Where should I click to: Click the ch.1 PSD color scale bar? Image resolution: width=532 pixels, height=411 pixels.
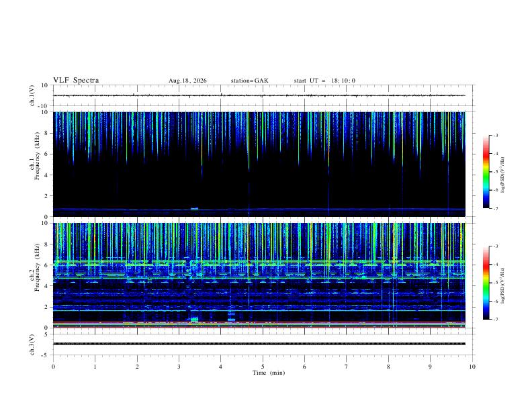[x=486, y=172]
